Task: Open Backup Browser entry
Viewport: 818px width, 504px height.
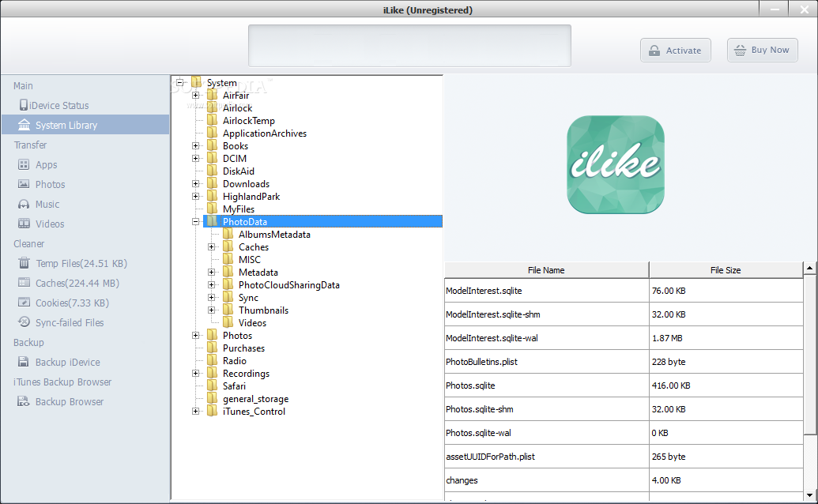Action: click(85, 402)
